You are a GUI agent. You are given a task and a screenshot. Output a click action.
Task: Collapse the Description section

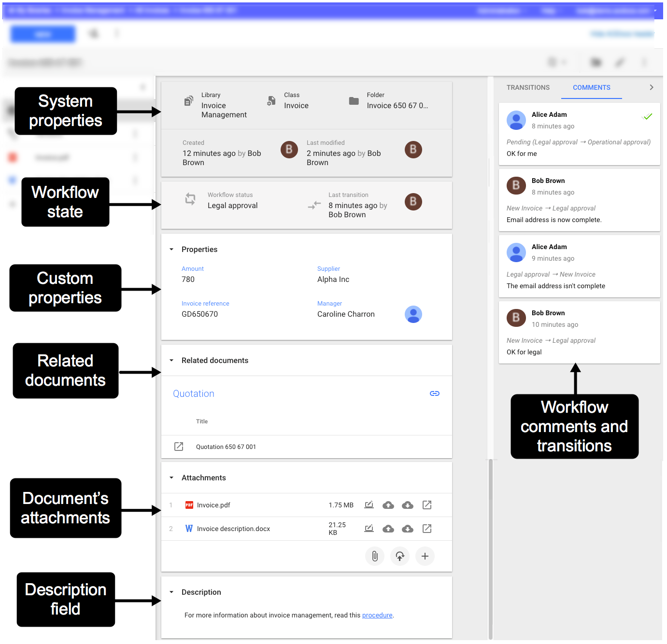(171, 592)
